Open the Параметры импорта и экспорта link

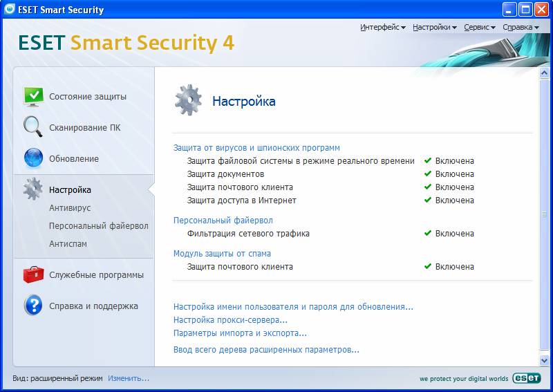tap(240, 333)
